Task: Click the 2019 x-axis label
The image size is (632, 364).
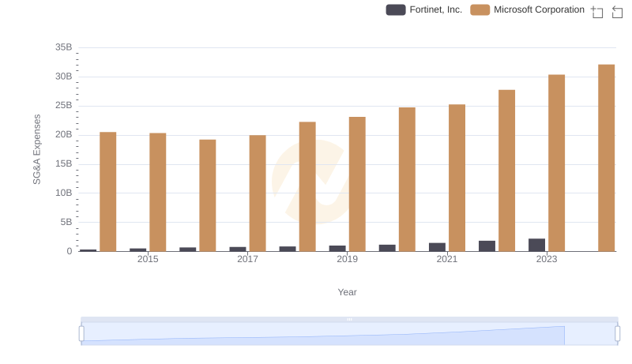Action: (x=347, y=259)
